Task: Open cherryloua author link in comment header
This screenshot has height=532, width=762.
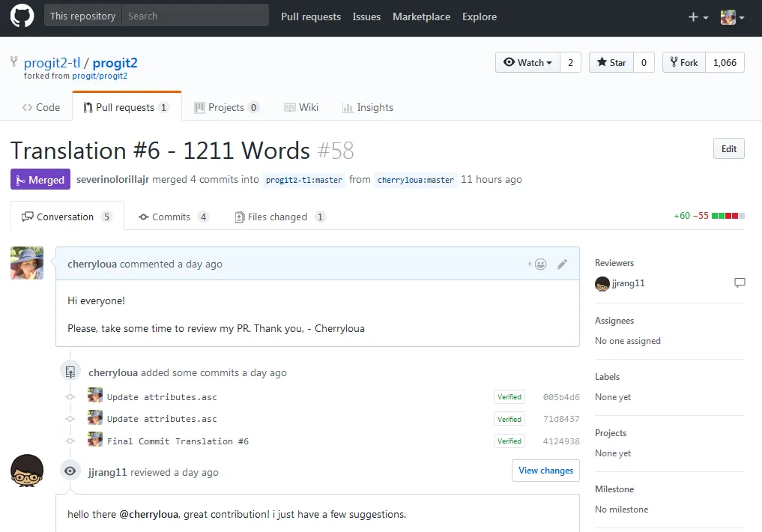Action: point(92,264)
